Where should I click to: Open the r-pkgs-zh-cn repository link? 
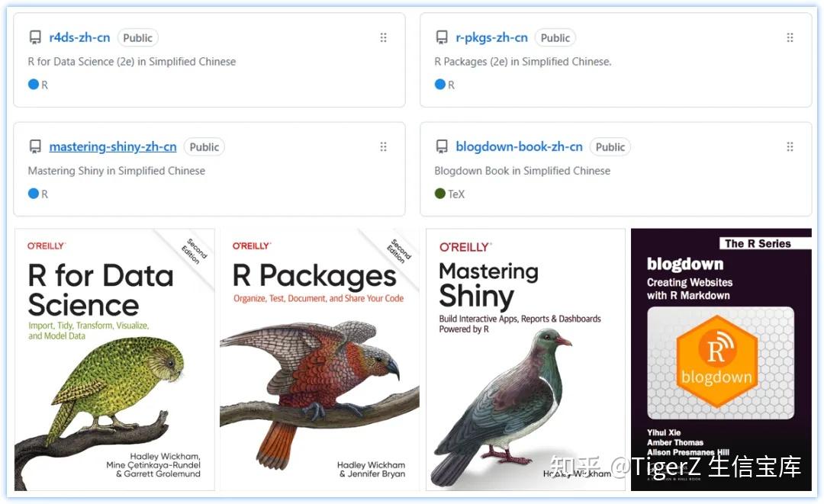pos(491,38)
